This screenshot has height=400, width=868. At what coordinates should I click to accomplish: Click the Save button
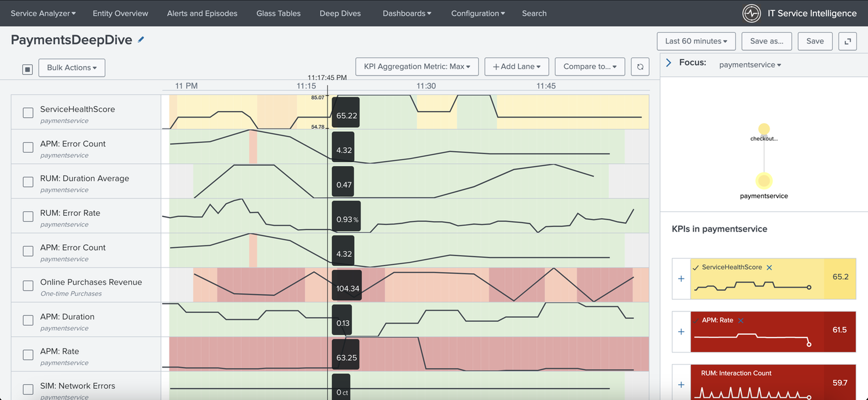click(x=815, y=41)
